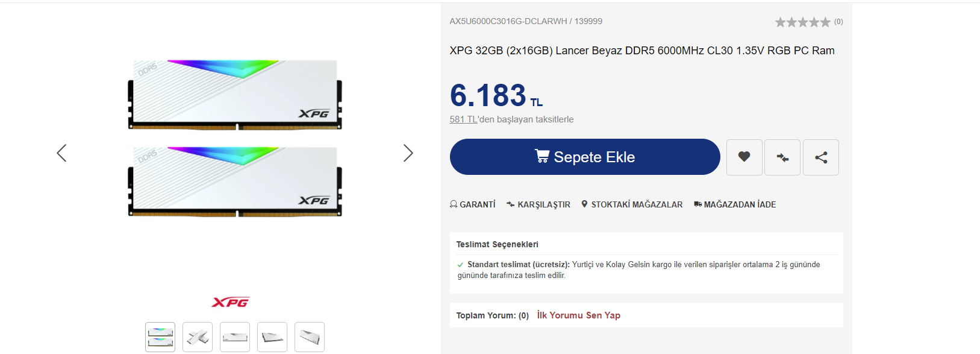
Task: Click the star rating icons
Action: point(802,22)
